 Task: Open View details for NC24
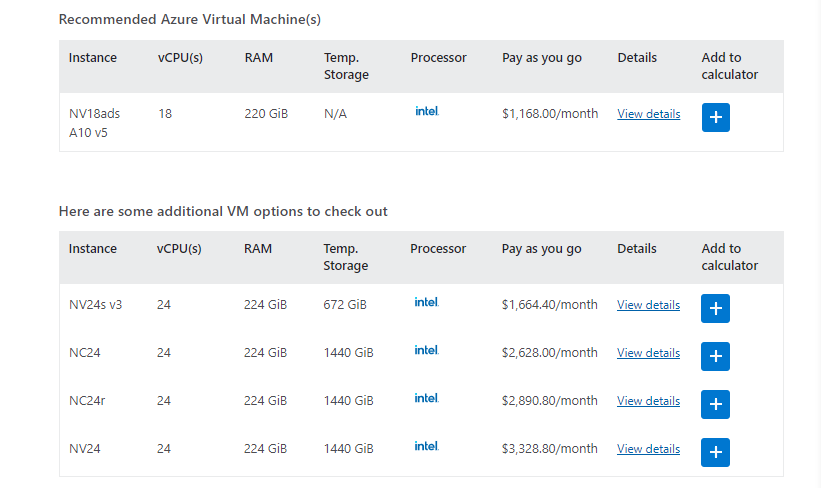coord(648,353)
